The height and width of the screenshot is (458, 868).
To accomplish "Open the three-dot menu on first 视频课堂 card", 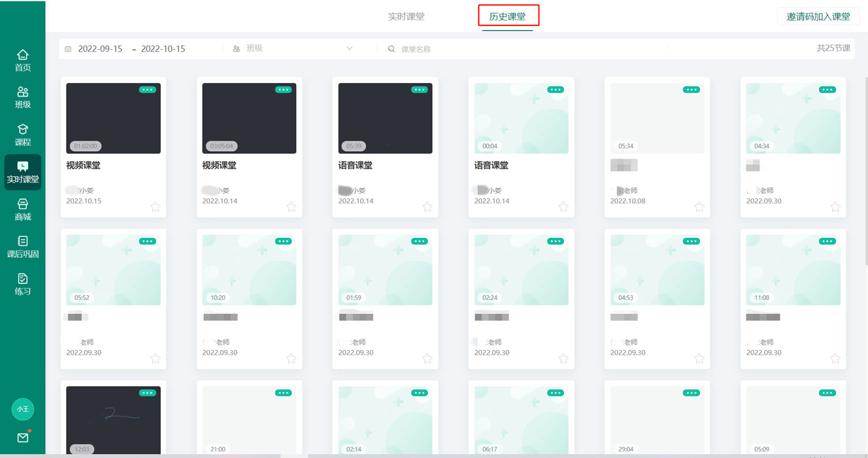I will (148, 90).
